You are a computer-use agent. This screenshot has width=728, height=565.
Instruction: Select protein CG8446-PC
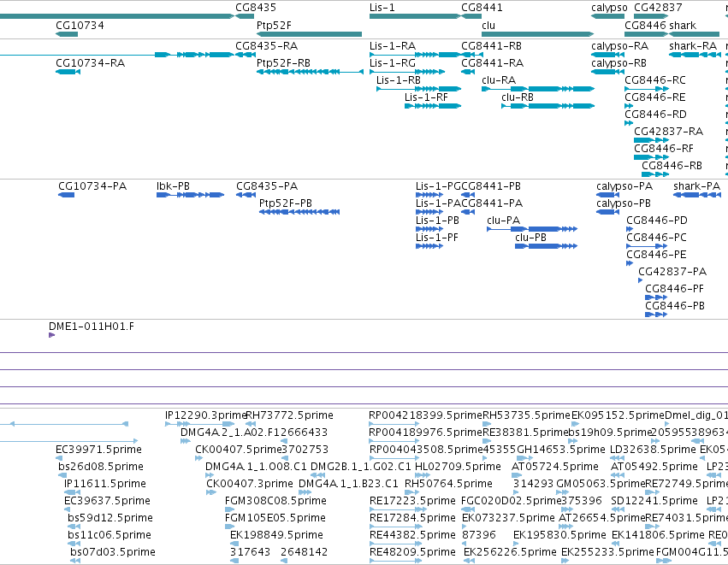coord(656,238)
